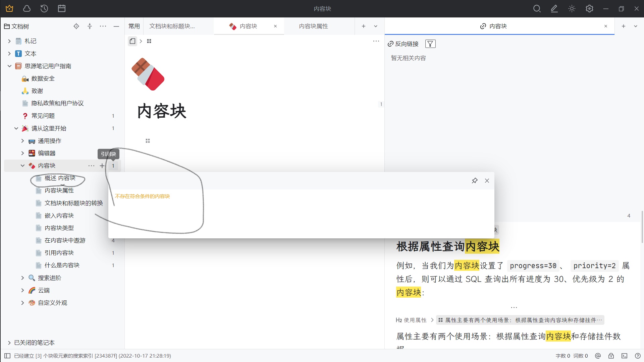Switch to the 内容块属性 tab
644x362 pixels.
[x=313, y=26]
